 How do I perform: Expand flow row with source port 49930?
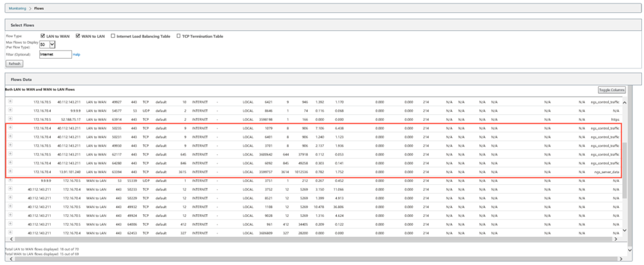[x=10, y=144]
